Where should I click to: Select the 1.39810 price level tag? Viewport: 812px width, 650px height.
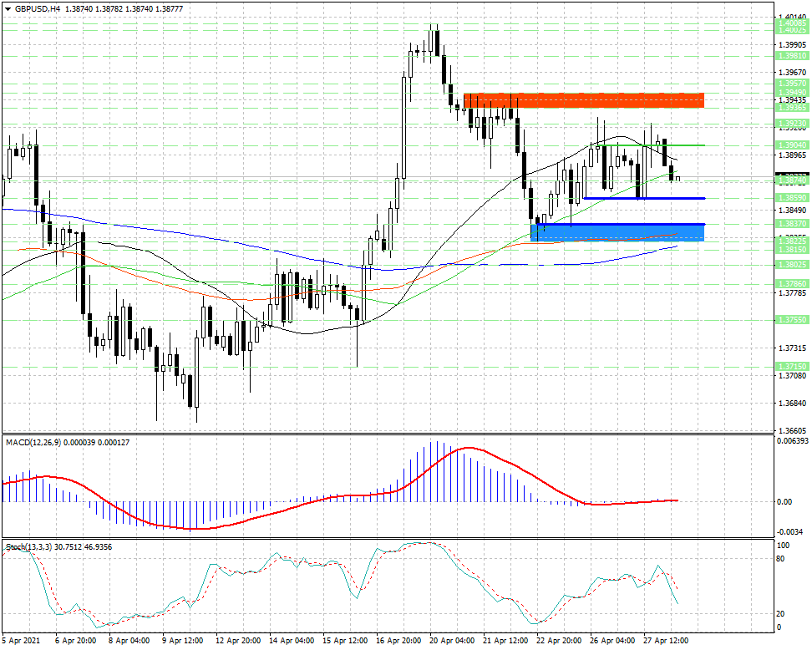click(x=792, y=55)
